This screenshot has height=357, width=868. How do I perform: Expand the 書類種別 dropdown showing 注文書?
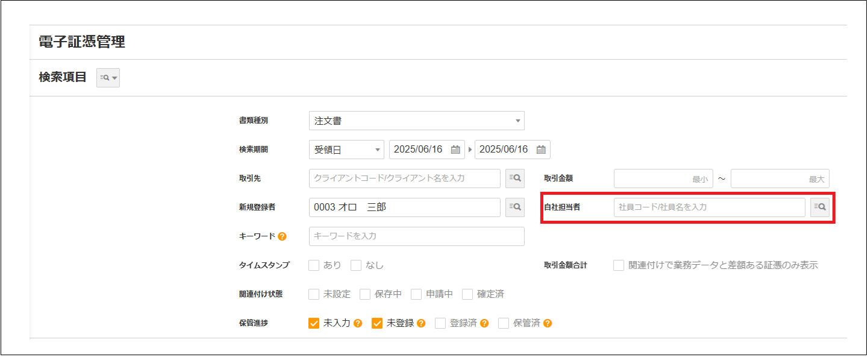pyautogui.click(x=416, y=121)
